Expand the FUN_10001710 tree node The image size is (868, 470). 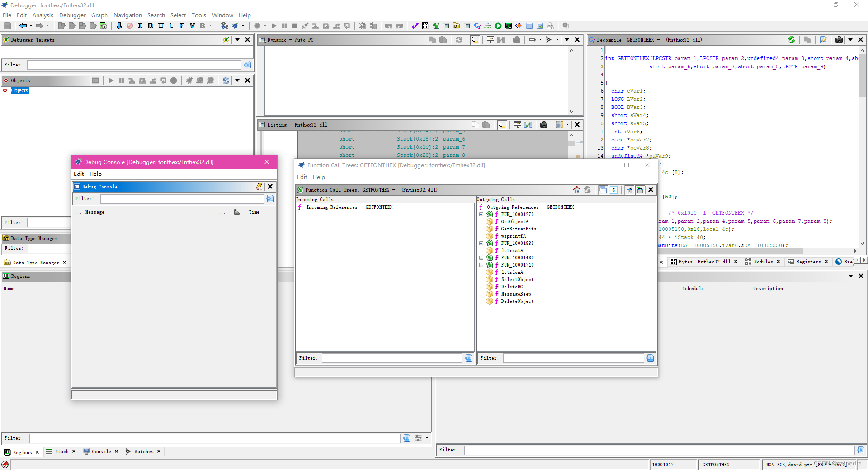(x=481, y=265)
